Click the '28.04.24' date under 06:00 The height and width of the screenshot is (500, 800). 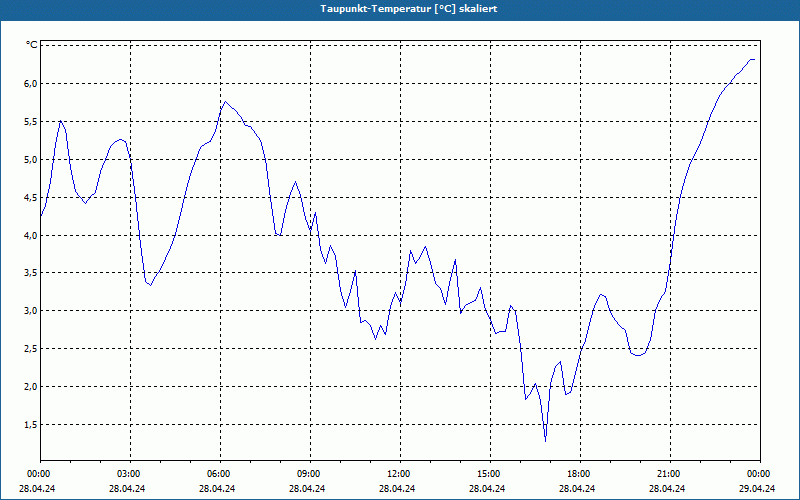pyautogui.click(x=217, y=488)
